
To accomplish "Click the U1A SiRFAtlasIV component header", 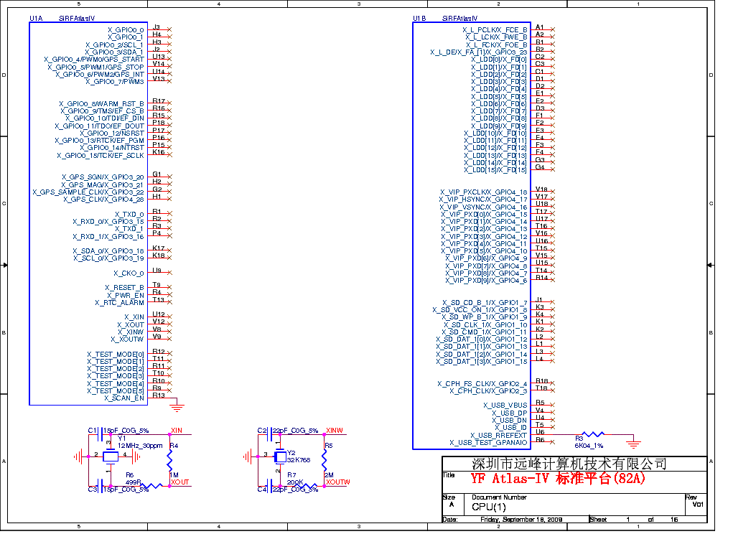I will (x=62, y=19).
